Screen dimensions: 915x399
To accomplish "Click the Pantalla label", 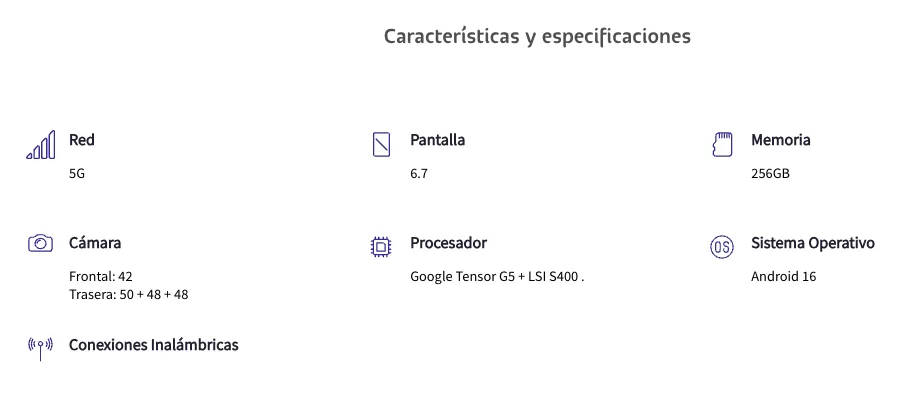I will pos(438,140).
